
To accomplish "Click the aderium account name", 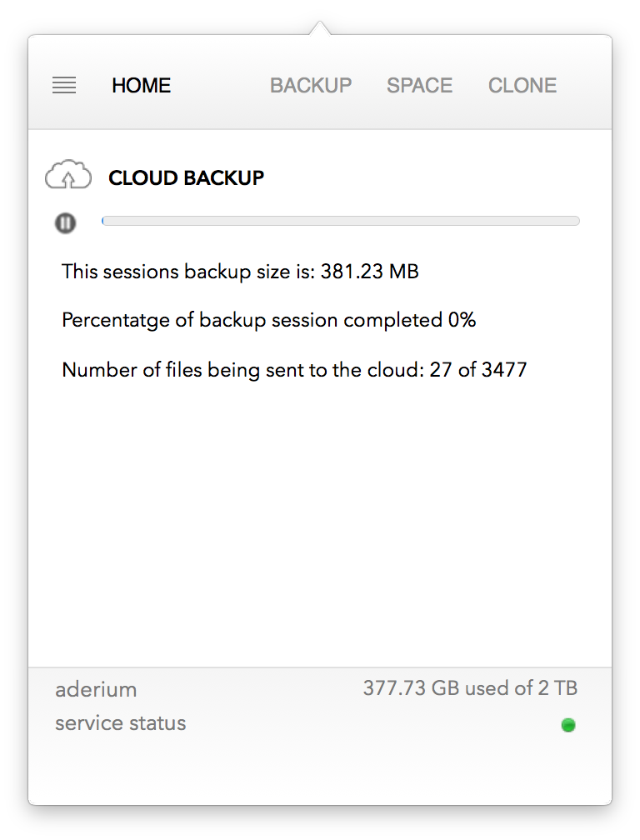I will tap(96, 689).
